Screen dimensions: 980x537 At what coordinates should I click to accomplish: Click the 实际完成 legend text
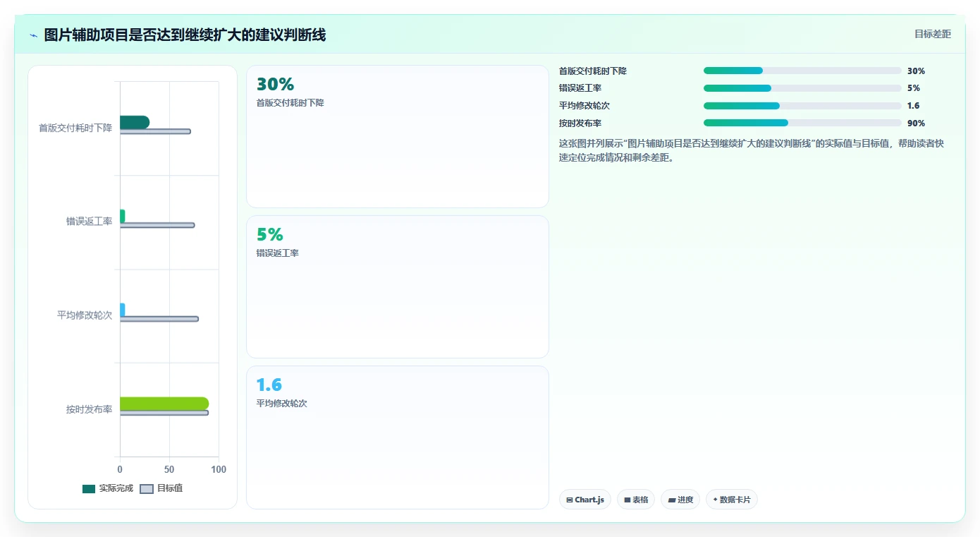click(x=116, y=489)
